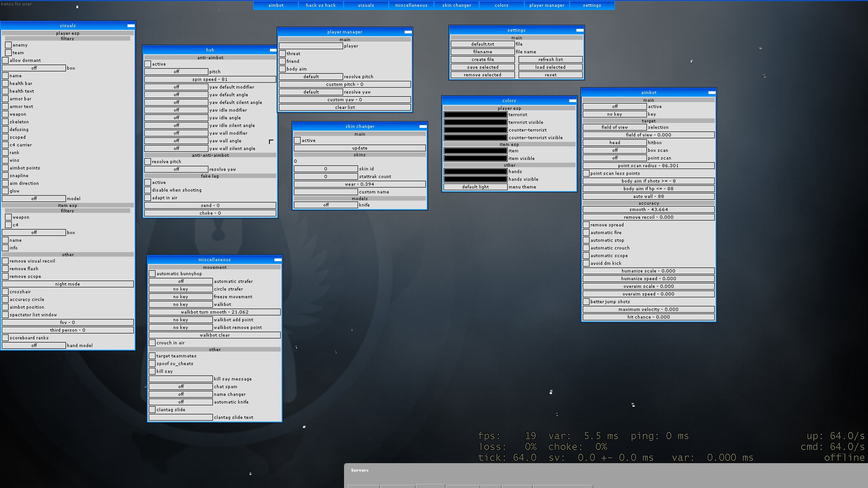
Task: Pick the terrorist visible color swatch
Action: [x=475, y=122]
